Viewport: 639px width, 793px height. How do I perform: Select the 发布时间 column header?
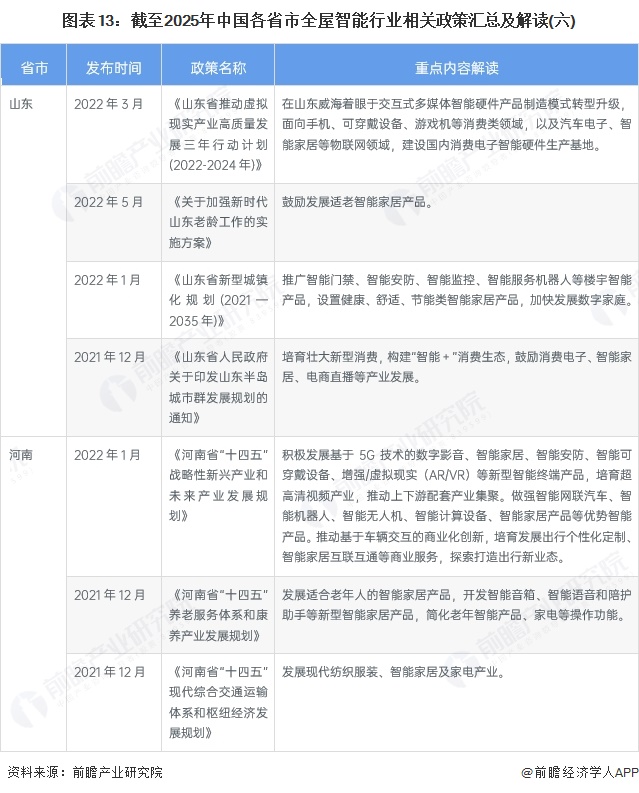(x=114, y=68)
